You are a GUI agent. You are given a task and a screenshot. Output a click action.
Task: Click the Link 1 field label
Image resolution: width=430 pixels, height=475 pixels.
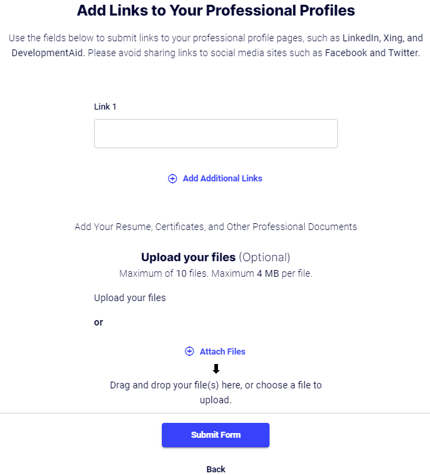tap(105, 107)
